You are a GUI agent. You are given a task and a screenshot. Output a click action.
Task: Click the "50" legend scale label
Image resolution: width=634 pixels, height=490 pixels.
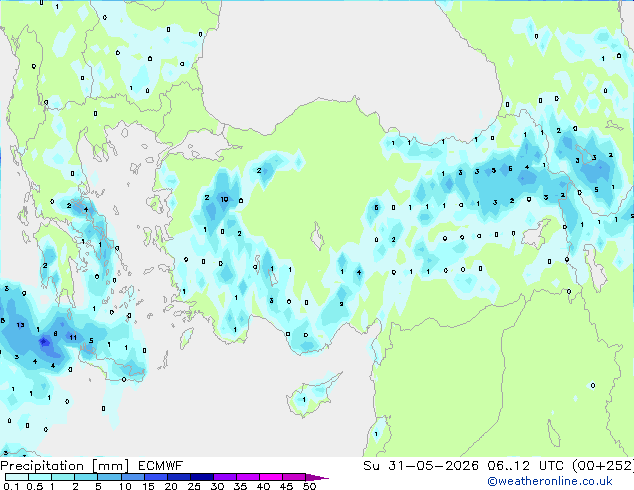click(x=309, y=486)
